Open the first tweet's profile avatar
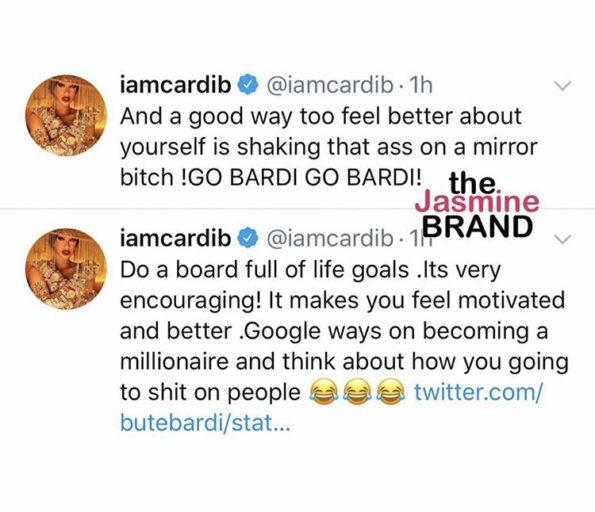 tap(66, 115)
